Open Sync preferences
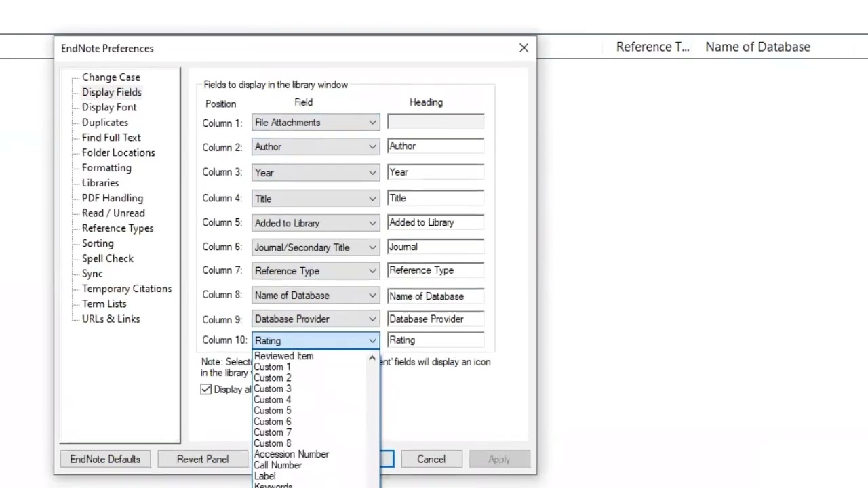Viewport: 868px width, 488px height. [92, 274]
